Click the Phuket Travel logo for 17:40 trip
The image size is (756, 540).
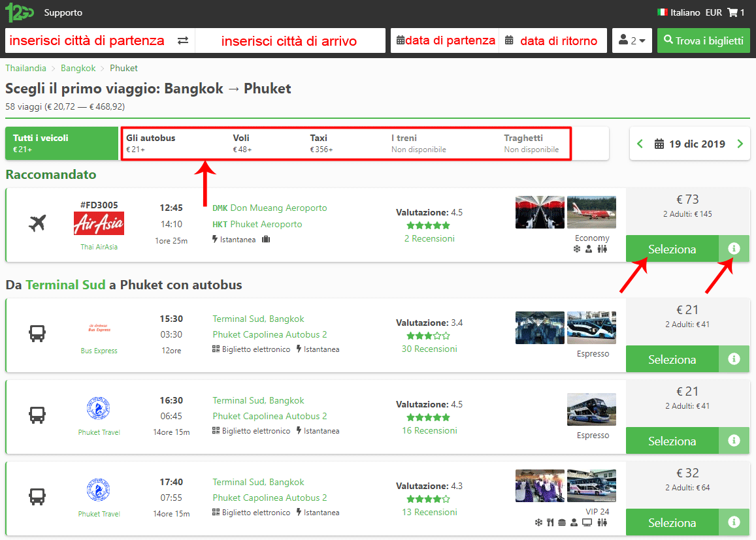(x=99, y=490)
